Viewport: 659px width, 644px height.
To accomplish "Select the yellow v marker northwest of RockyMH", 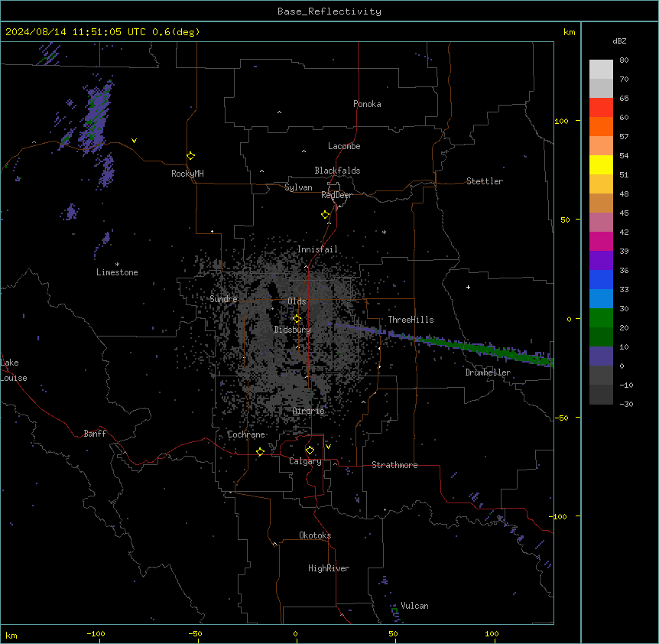I will tap(134, 141).
